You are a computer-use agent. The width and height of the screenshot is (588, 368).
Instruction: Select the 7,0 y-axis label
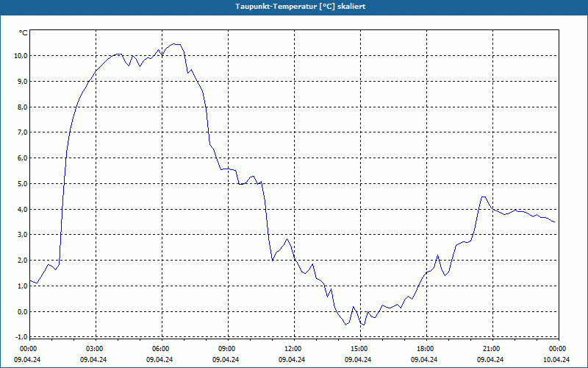pyautogui.click(x=22, y=132)
